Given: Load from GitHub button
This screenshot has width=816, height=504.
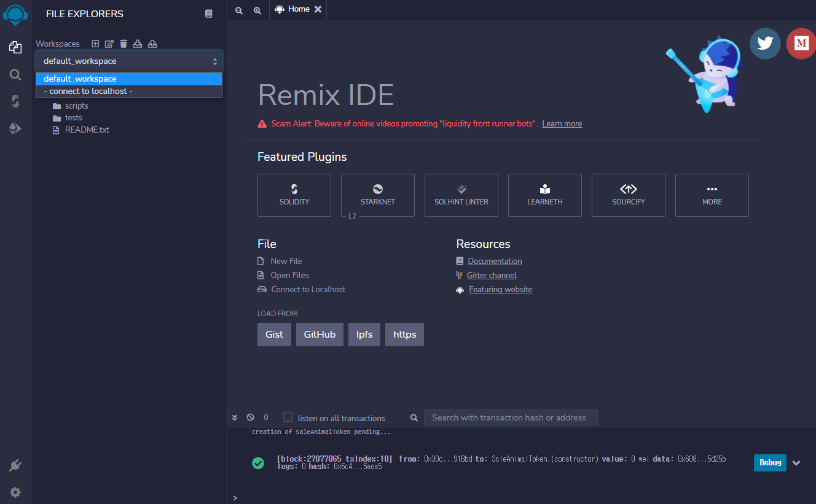Looking at the screenshot, I should pos(320,335).
